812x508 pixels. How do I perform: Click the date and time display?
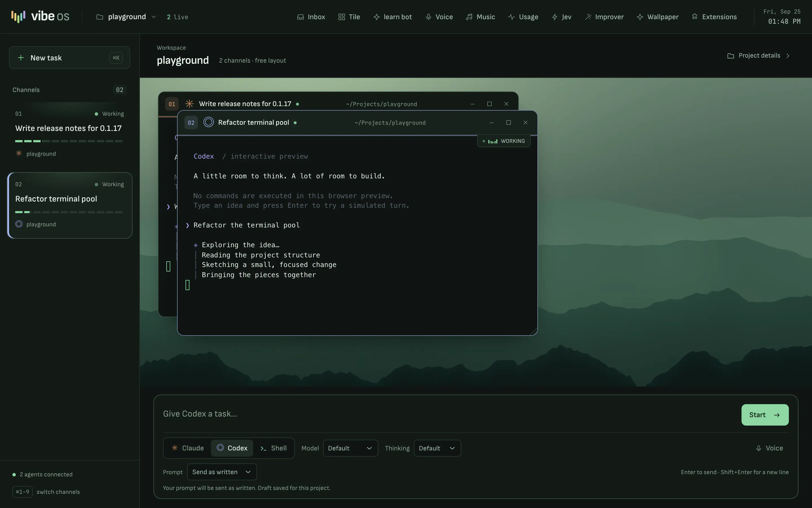pos(782,17)
